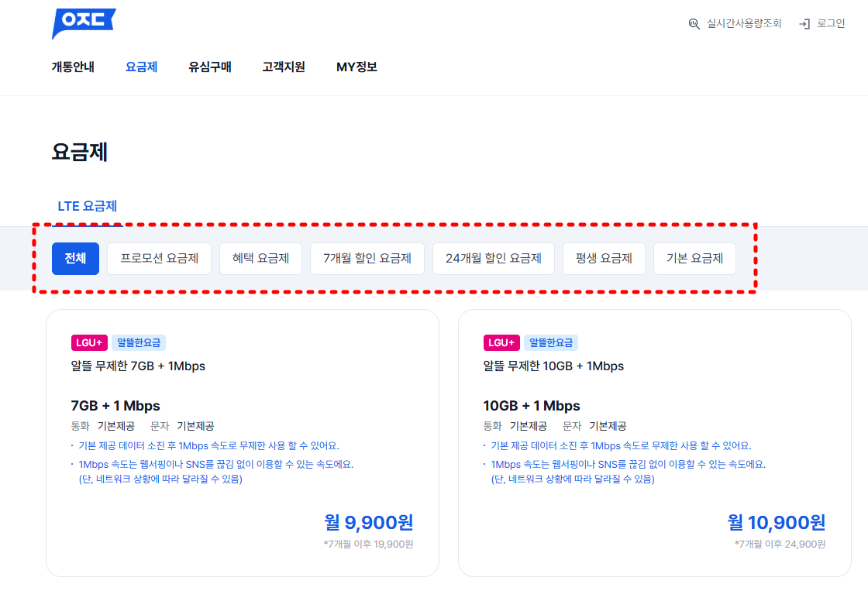Viewport: 868px width, 591px height.
Task: Go to the 유심구매 menu
Action: click(x=209, y=67)
